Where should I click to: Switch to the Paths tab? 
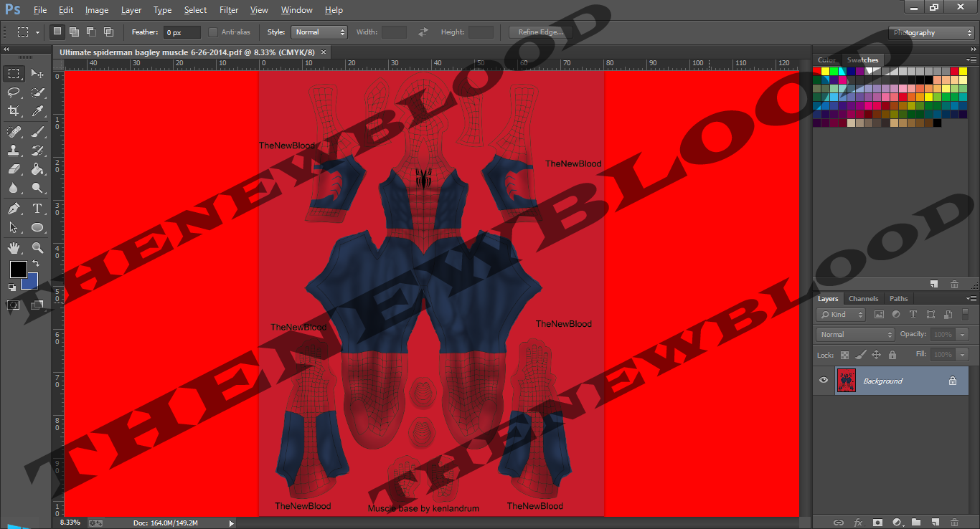898,299
